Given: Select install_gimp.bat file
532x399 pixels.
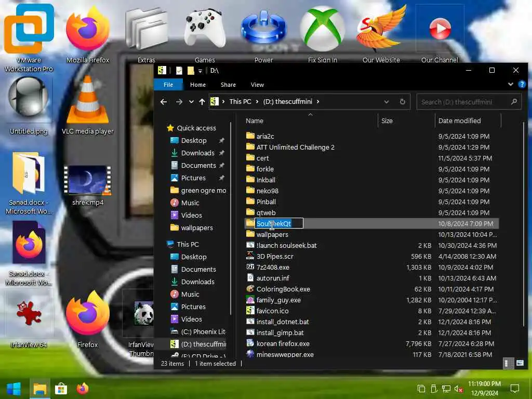Looking at the screenshot, I should (275, 332).
